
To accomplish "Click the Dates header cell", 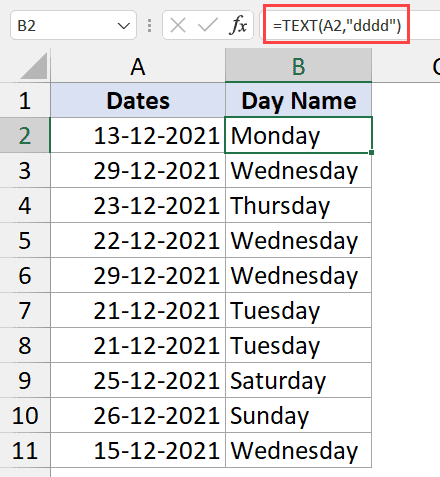I will pos(138,100).
